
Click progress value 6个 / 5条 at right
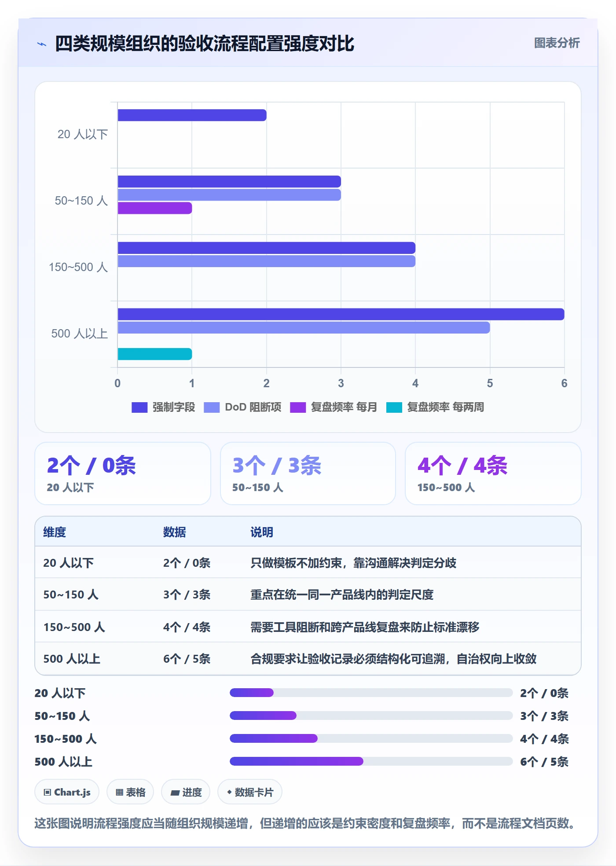point(544,762)
